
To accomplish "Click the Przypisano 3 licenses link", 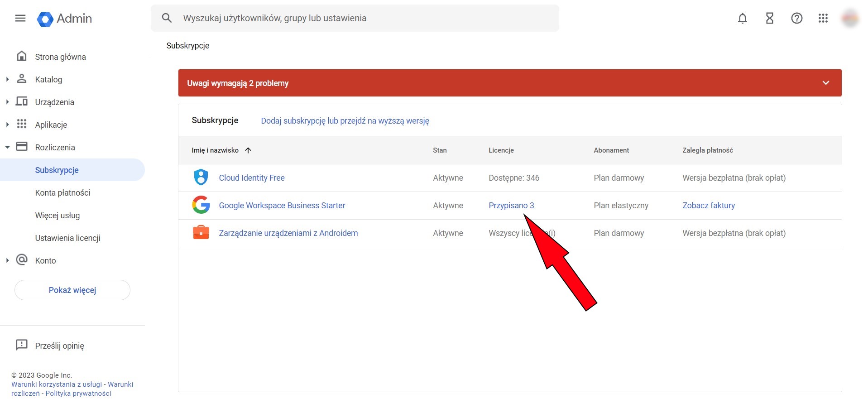I will [511, 206].
